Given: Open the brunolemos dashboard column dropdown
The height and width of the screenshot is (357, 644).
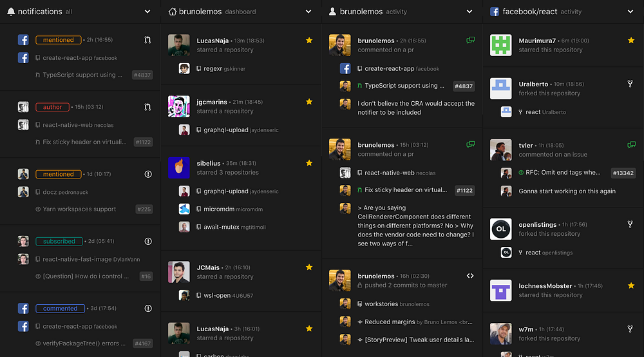Looking at the screenshot, I should pos(308,12).
